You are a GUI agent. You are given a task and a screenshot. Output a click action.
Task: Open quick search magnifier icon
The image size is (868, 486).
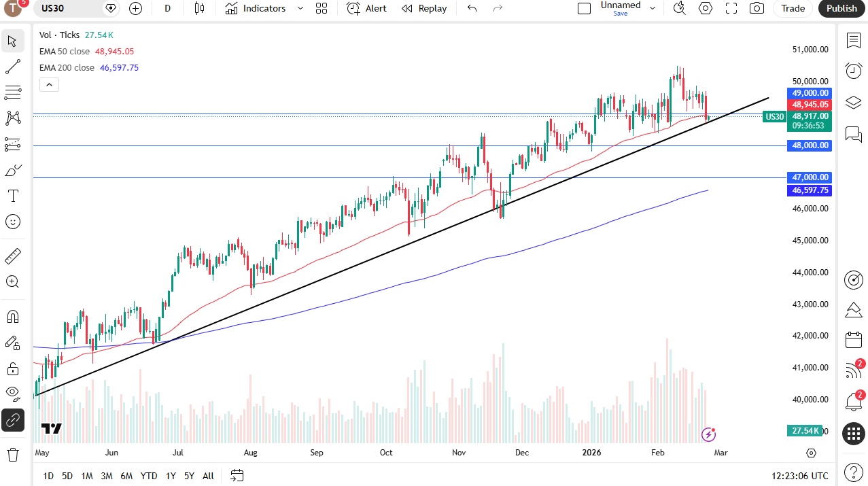pos(679,8)
